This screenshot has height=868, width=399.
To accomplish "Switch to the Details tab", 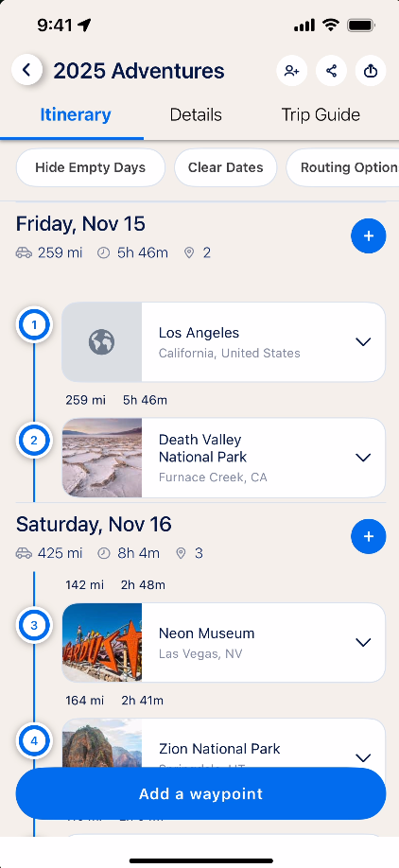I will [x=196, y=115].
